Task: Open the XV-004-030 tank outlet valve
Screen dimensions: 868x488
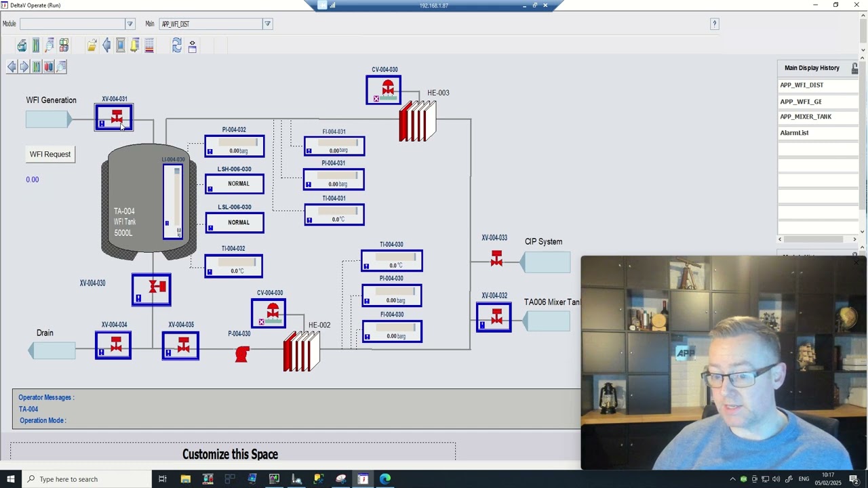Action: 151,289
